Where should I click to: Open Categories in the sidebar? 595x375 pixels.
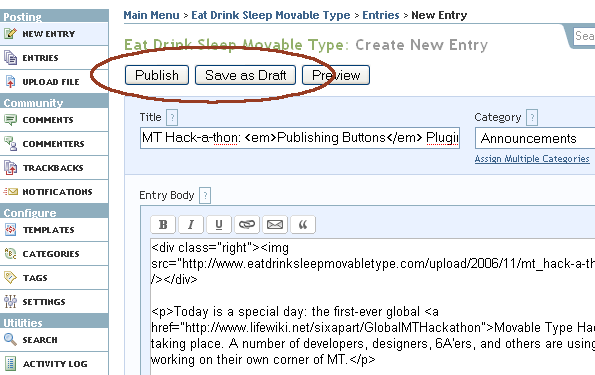[x=54, y=254]
